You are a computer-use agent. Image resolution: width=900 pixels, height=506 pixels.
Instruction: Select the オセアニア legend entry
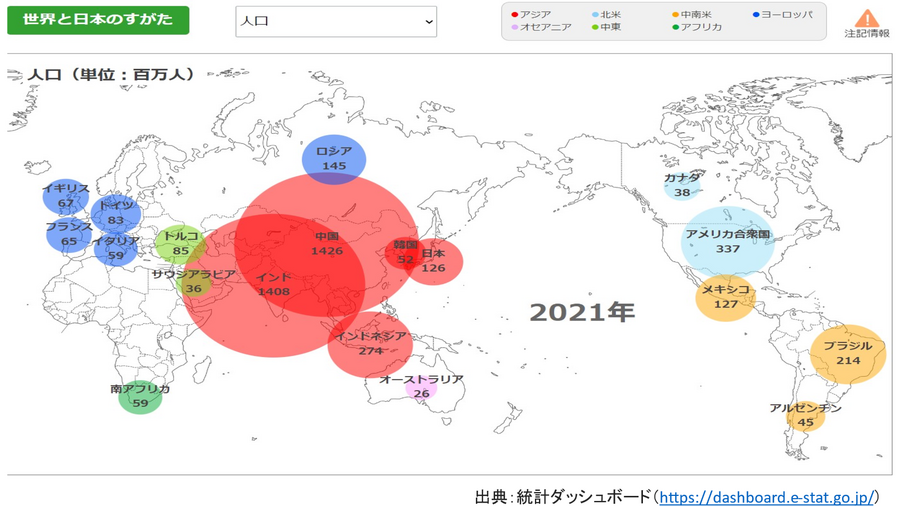coord(541,27)
